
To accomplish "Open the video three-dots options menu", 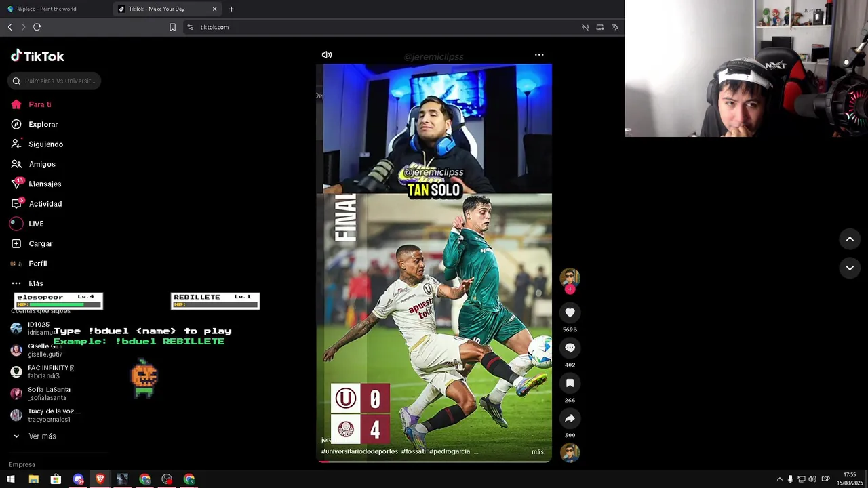I will (539, 55).
